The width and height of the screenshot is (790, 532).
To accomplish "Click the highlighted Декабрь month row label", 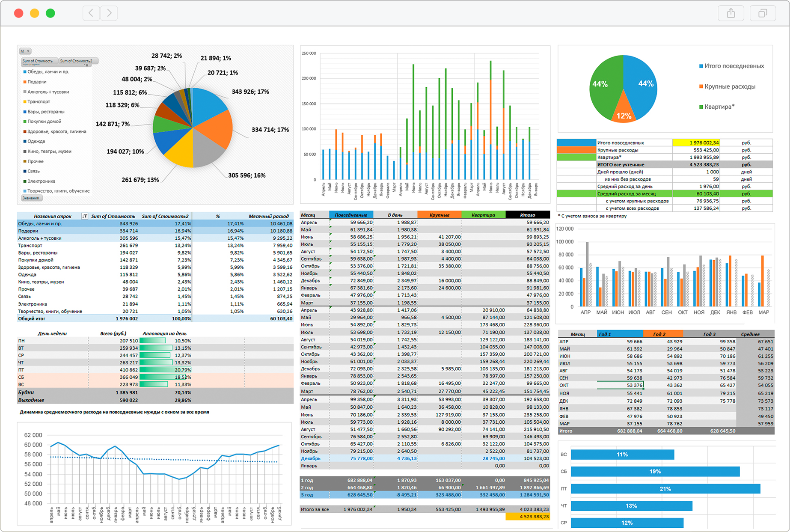I will [x=310, y=458].
